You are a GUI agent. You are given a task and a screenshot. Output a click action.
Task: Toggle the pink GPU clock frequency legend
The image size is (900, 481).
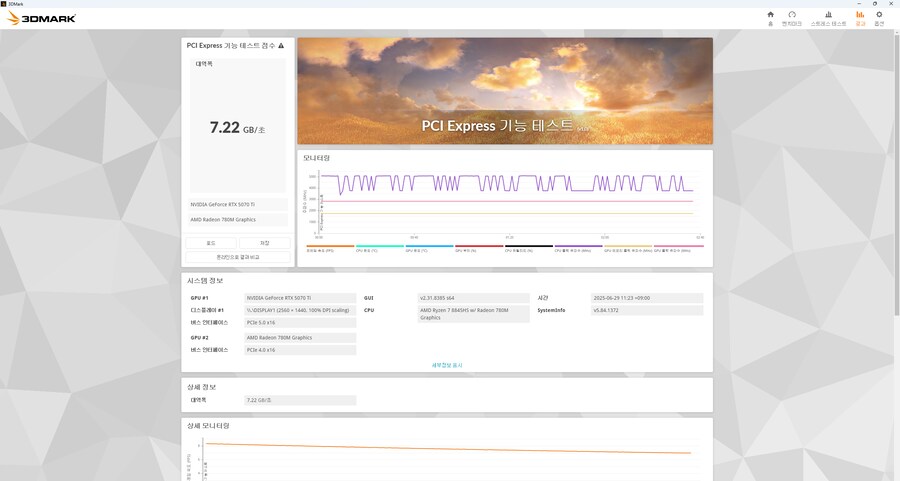pos(678,248)
